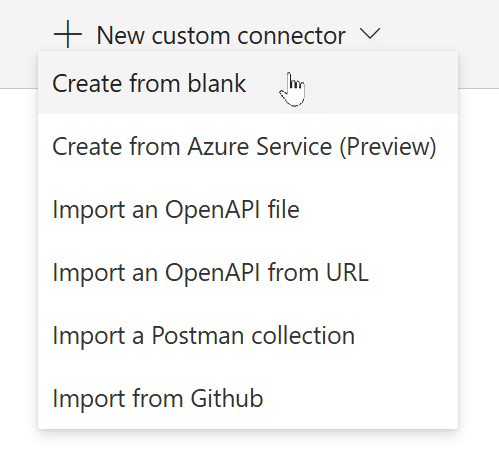The image size is (499, 467).
Task: Collapse the New custom connector chevron
Action: pyautogui.click(x=370, y=34)
